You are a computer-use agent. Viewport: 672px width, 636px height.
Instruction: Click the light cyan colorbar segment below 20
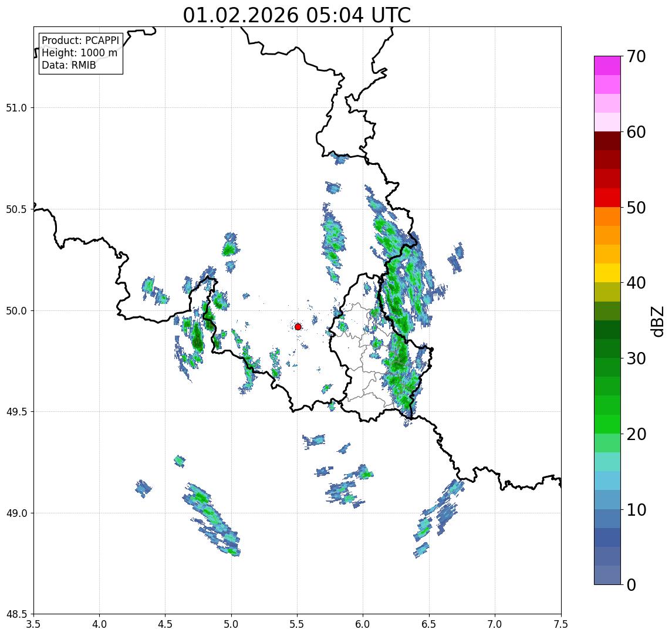[x=607, y=462]
